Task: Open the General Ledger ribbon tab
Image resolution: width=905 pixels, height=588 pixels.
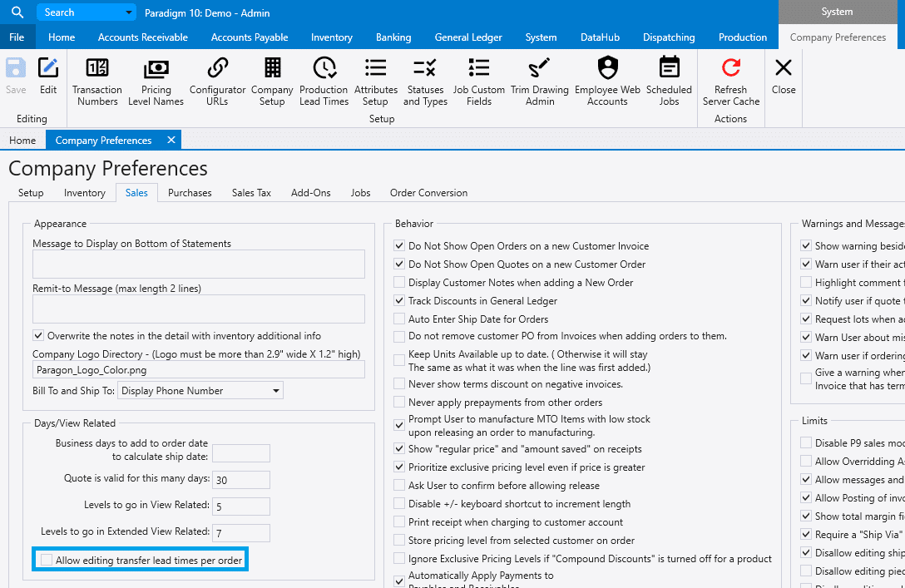Action: point(468,37)
